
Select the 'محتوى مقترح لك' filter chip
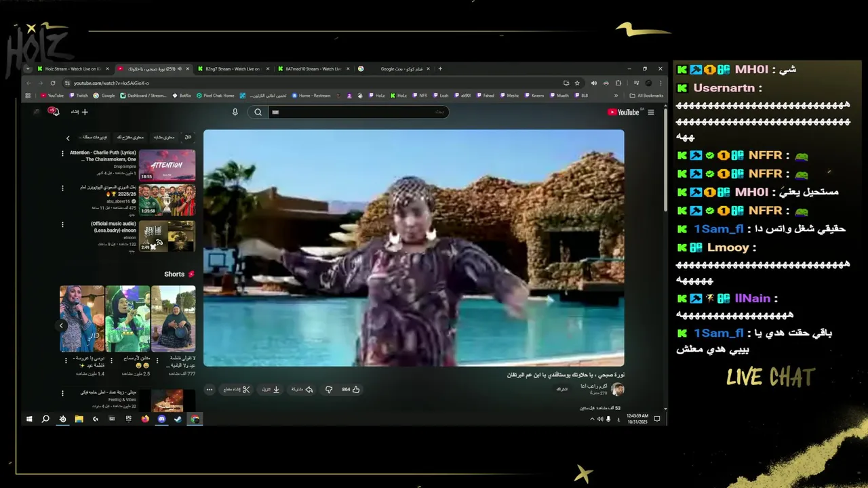129,137
